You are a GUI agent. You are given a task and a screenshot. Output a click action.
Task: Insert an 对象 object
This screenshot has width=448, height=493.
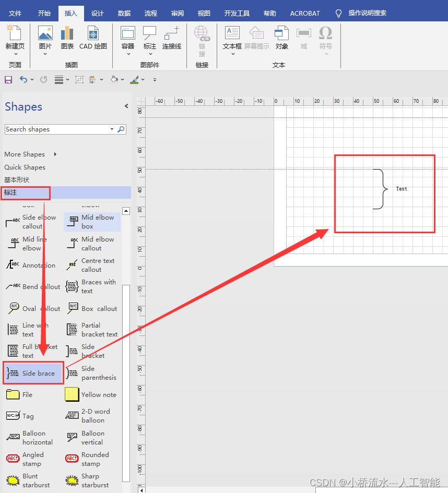point(281,37)
